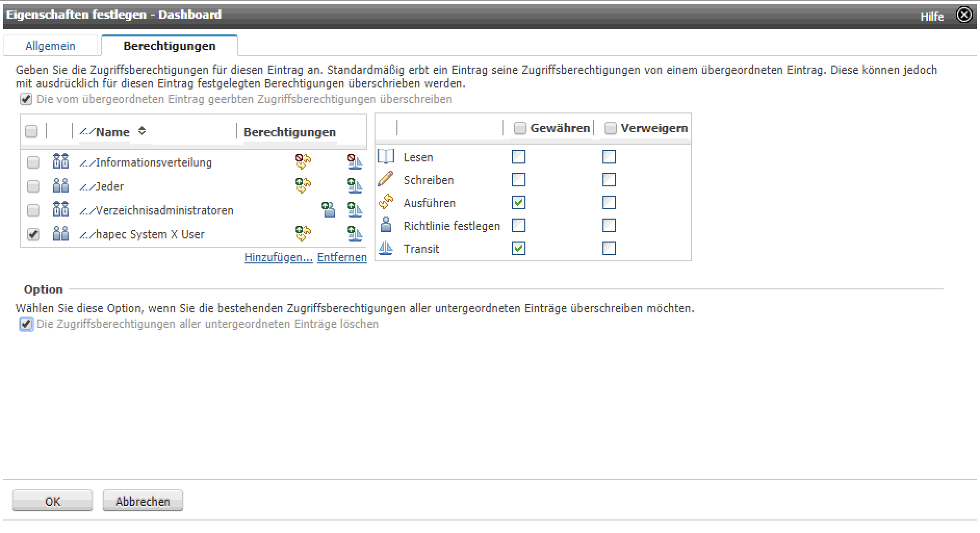Switch to the Allgemein tab
The width and height of the screenshot is (980, 533).
click(x=50, y=46)
